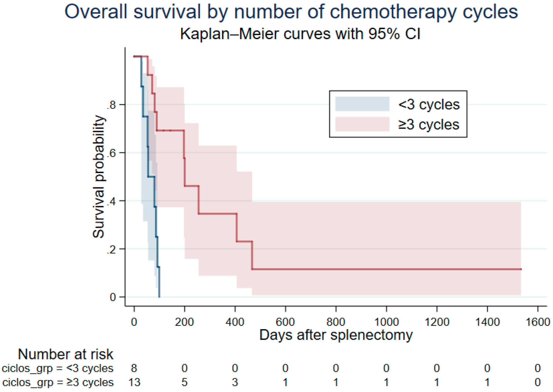Click the number 5 in the ≥3 cycles row
Viewport: 553px width, 392px height.
click(185, 383)
